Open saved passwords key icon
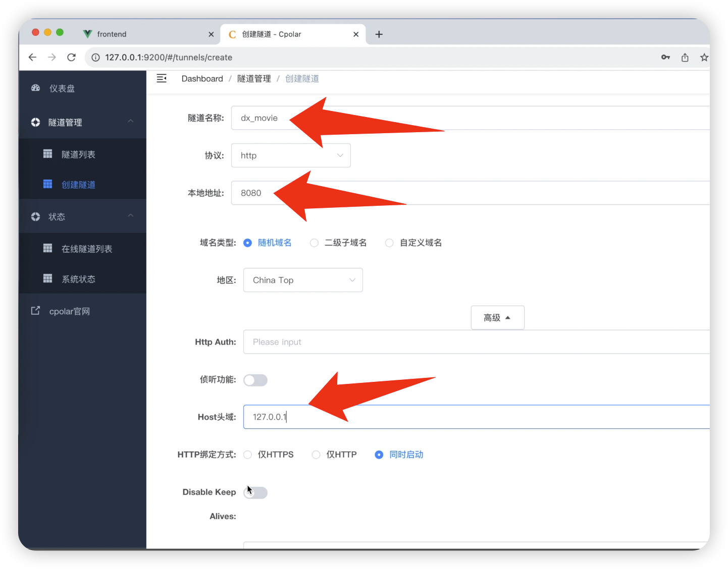This screenshot has width=728, height=569. tap(665, 57)
